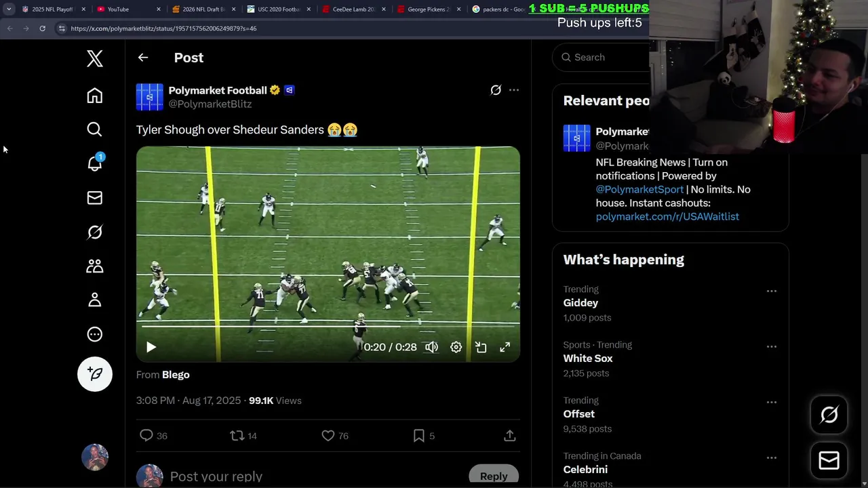868x488 pixels.
Task: Share the post via the upload icon
Action: click(x=510, y=436)
